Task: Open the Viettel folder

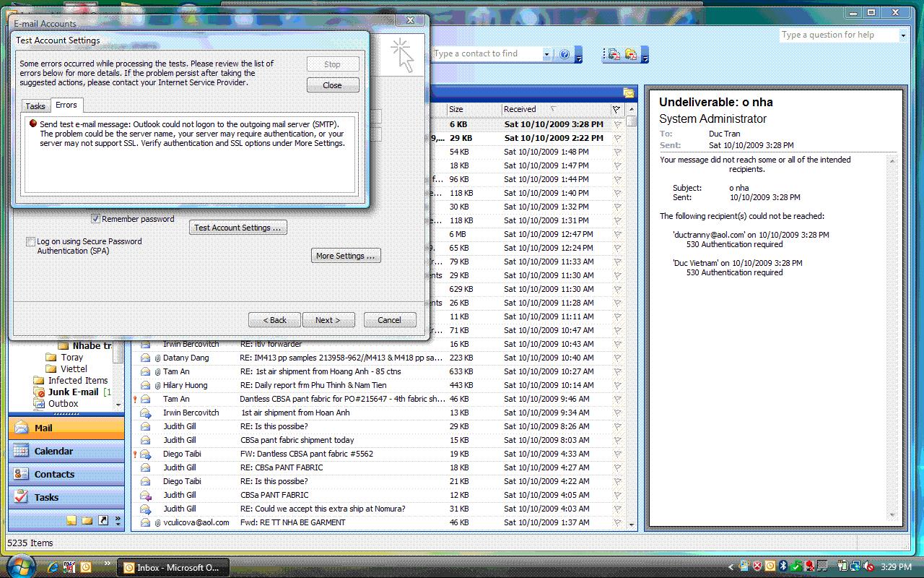Action: [74, 368]
